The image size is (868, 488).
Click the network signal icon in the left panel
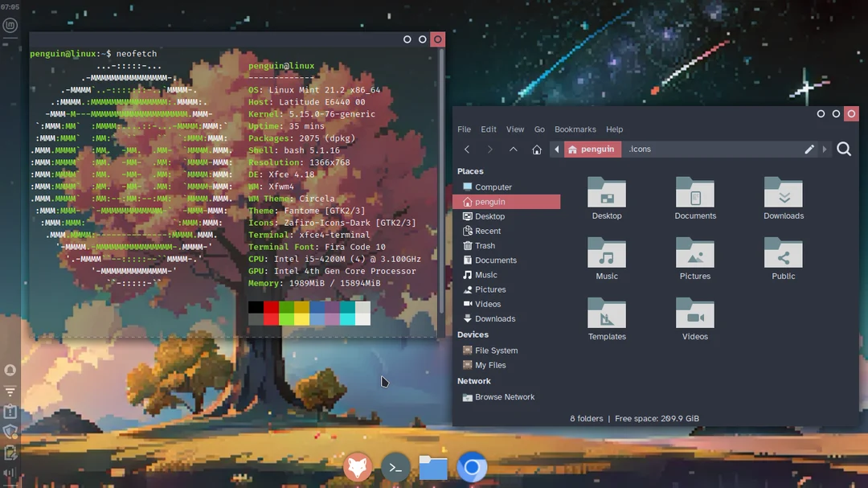coord(10,391)
